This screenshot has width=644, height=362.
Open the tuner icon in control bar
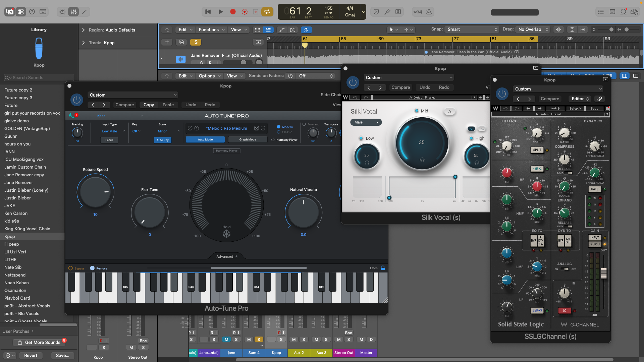coord(387,12)
